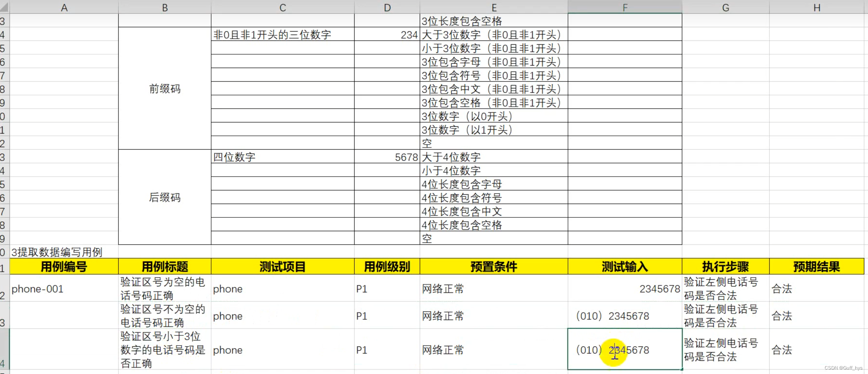Select 'phone' in the 验证区号不为空 row
This screenshot has height=374, width=868.
(x=283, y=315)
